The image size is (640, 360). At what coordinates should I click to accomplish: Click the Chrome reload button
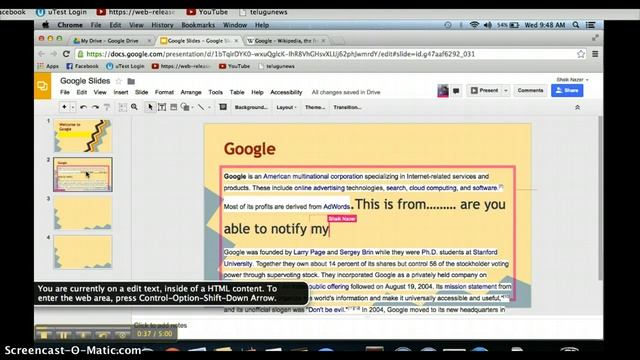pos(67,54)
